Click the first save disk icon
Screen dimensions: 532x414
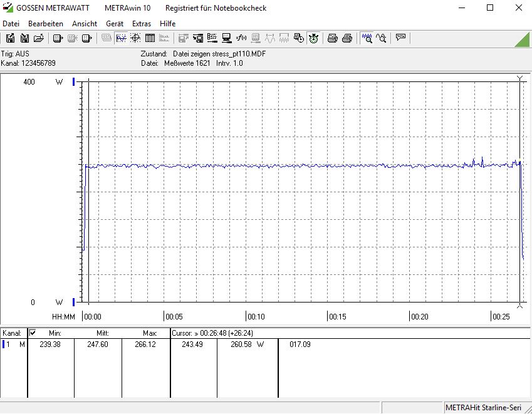tap(10, 38)
